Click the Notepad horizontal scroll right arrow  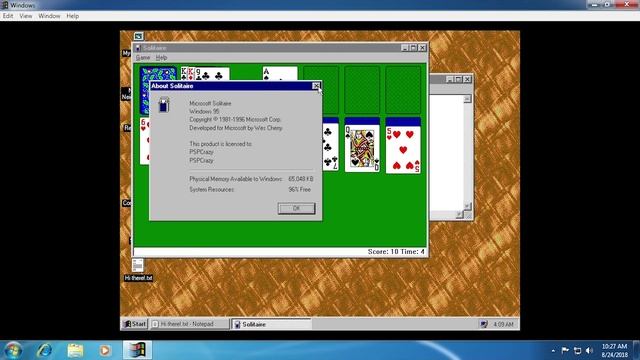tap(459, 214)
